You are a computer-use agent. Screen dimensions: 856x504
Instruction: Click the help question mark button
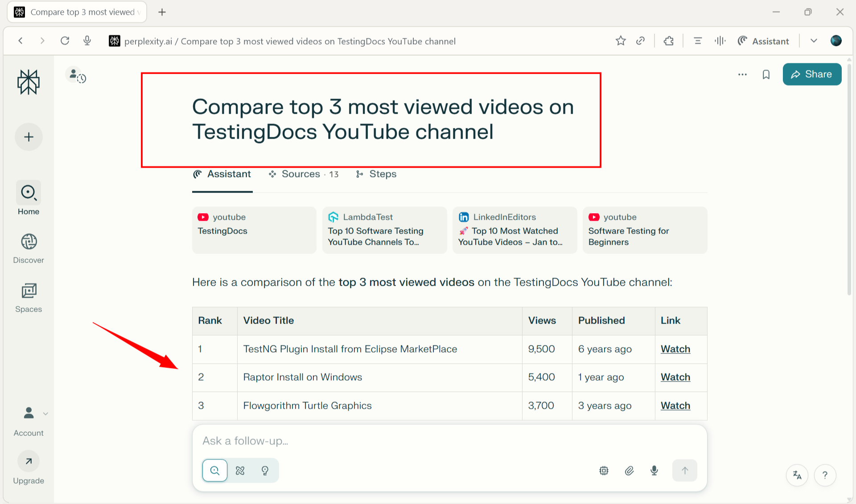[x=825, y=475]
